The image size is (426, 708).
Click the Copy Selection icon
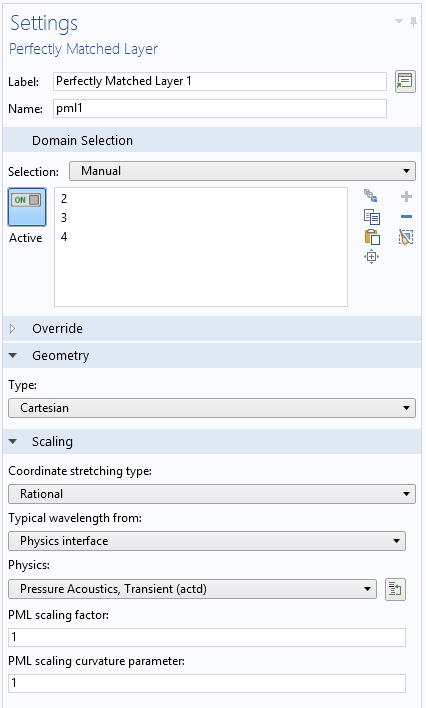tap(372, 217)
